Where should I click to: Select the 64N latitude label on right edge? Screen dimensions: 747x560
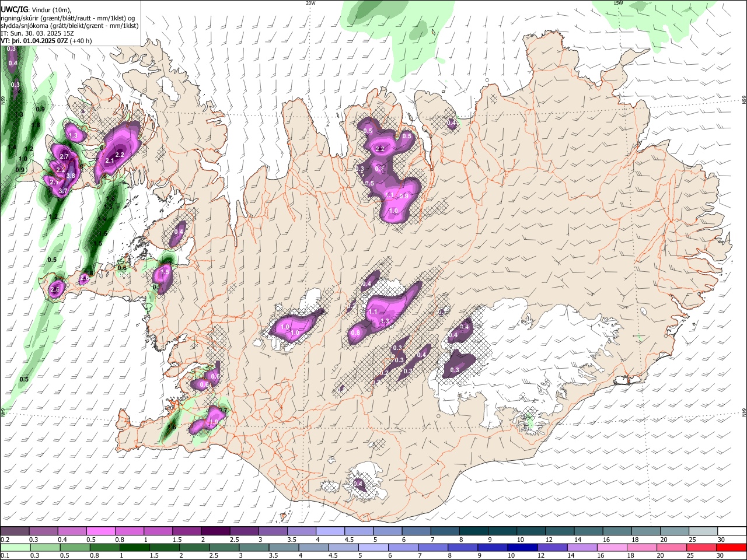coord(744,412)
